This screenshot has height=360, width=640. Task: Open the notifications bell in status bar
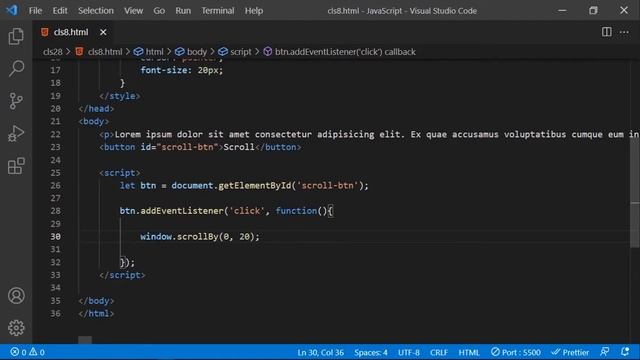point(625,352)
